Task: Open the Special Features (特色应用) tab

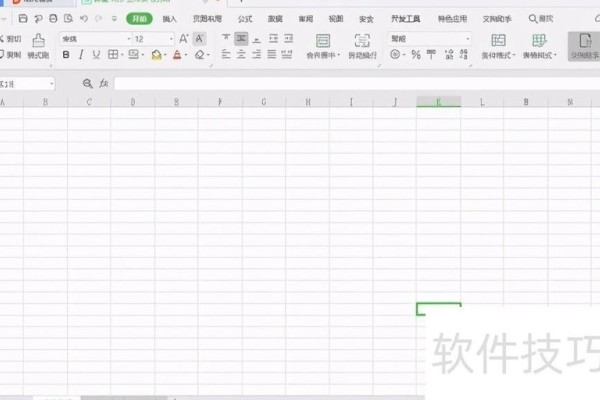Action: (452, 19)
